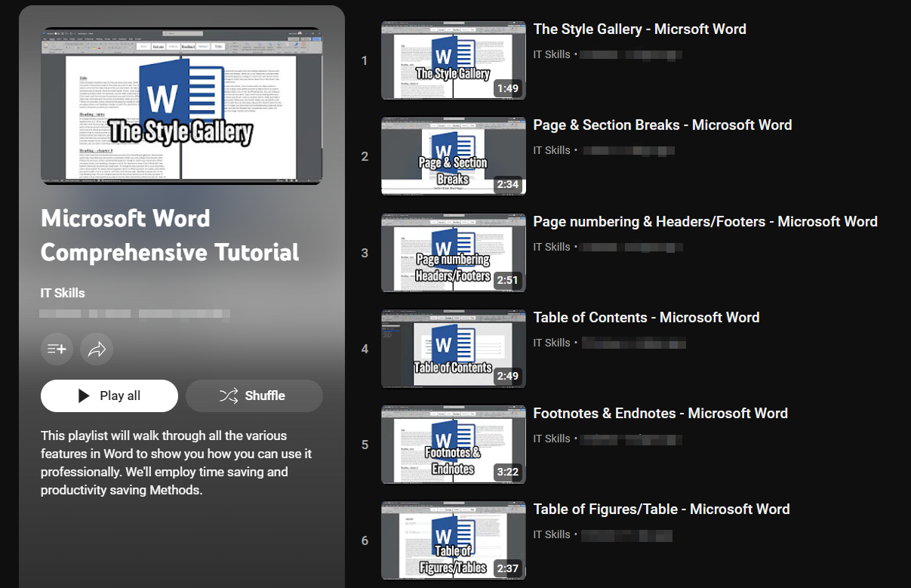
Task: Click title 'Table of Figures/Table - Microsoft Word'
Action: point(661,509)
